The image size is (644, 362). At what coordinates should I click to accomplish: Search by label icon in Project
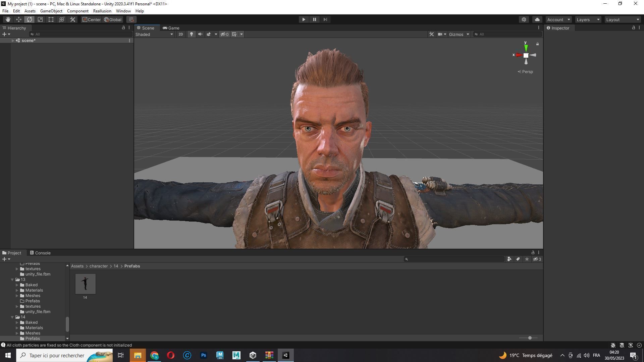(518, 259)
